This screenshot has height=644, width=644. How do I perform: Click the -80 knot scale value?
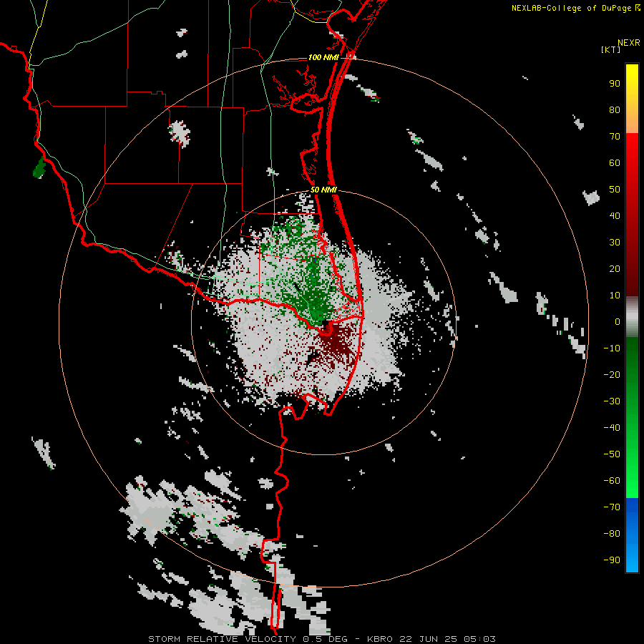(x=612, y=534)
